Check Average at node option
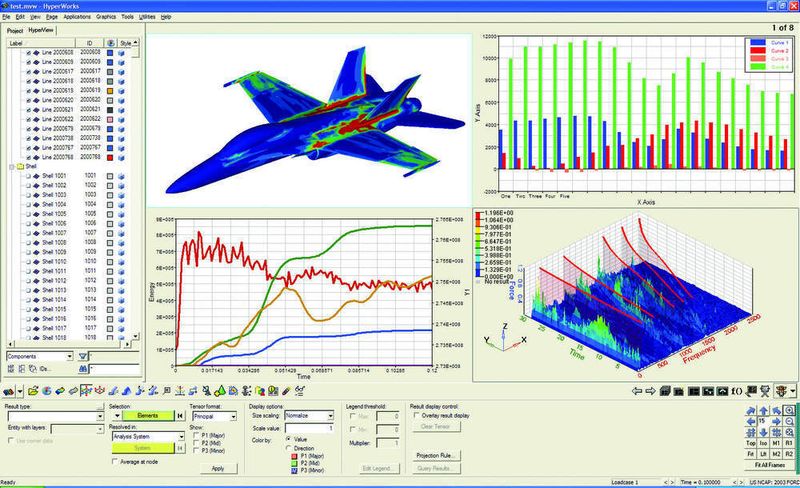Viewport: 800px width, 488px height. click(114, 461)
